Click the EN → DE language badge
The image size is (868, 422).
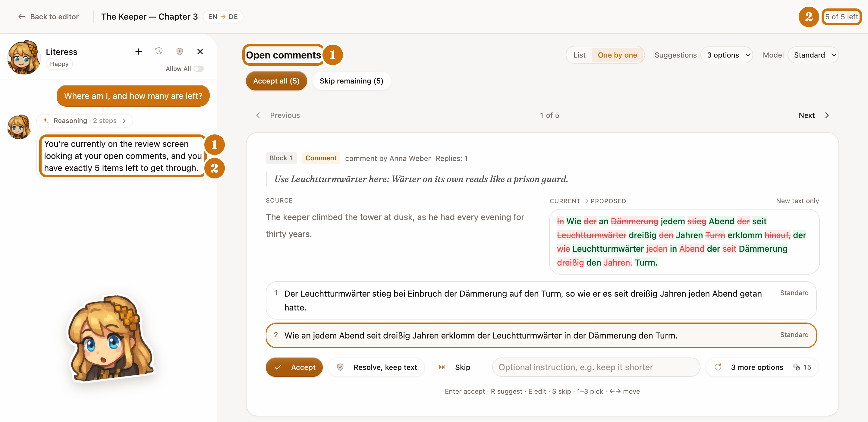pos(223,17)
